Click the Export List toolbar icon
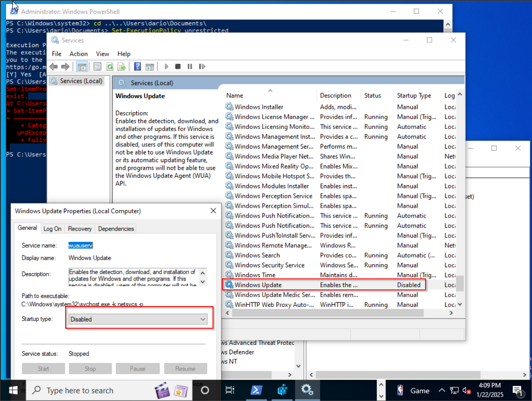Viewport: 532px width, 401px height. [x=122, y=66]
